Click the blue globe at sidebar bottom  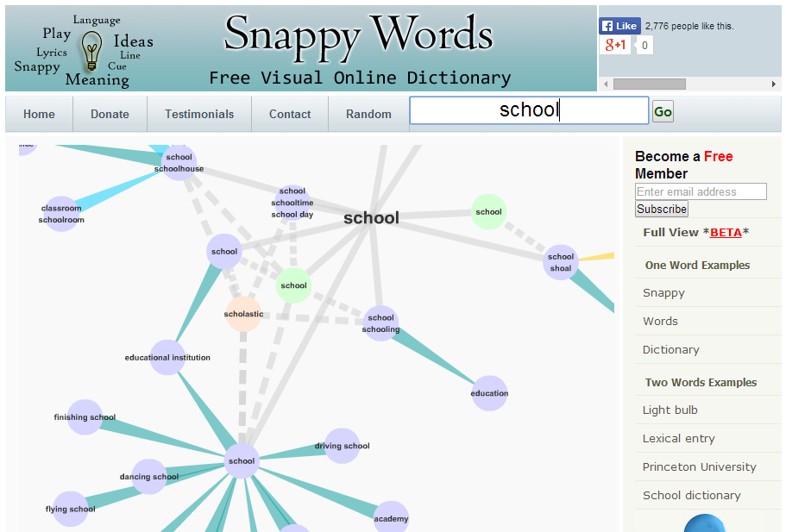tap(705, 524)
